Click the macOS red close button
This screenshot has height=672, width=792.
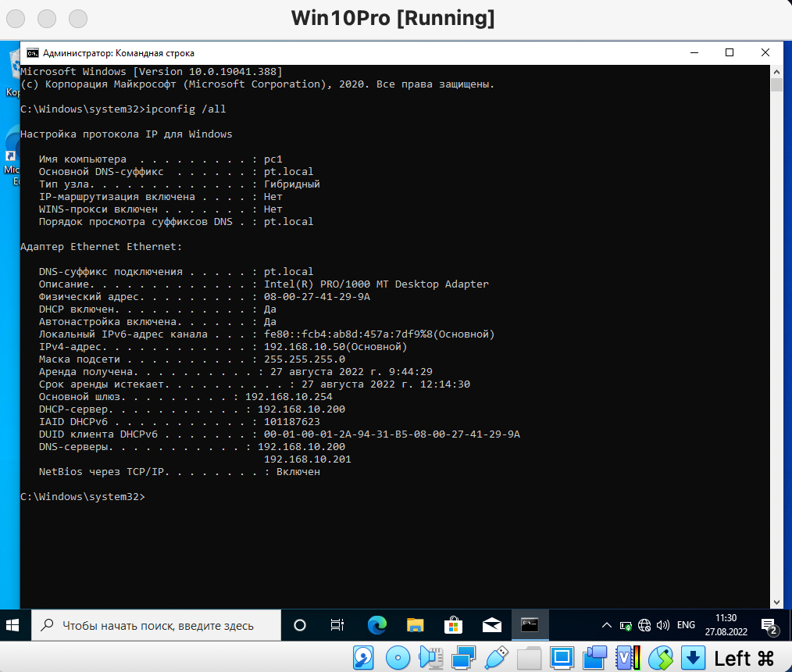(x=16, y=18)
